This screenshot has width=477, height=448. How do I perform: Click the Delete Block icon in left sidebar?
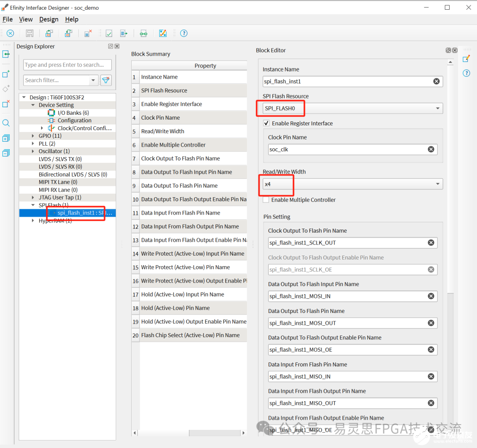[6, 104]
